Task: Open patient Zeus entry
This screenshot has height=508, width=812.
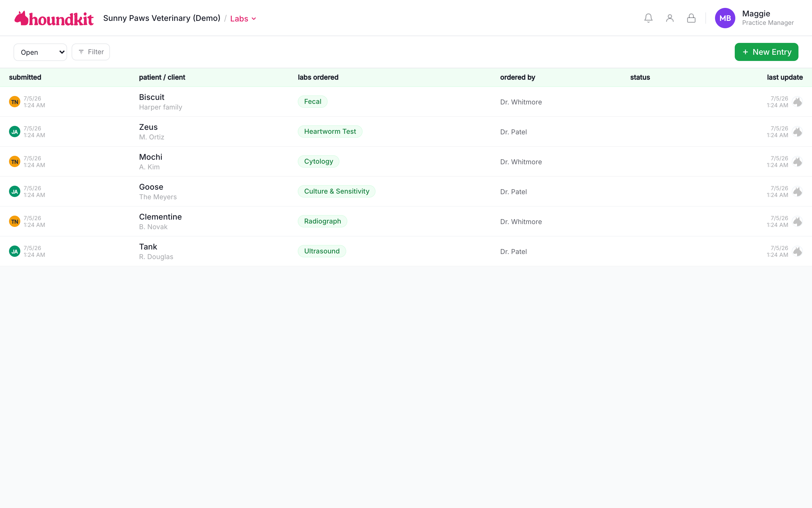Action: [x=148, y=127]
